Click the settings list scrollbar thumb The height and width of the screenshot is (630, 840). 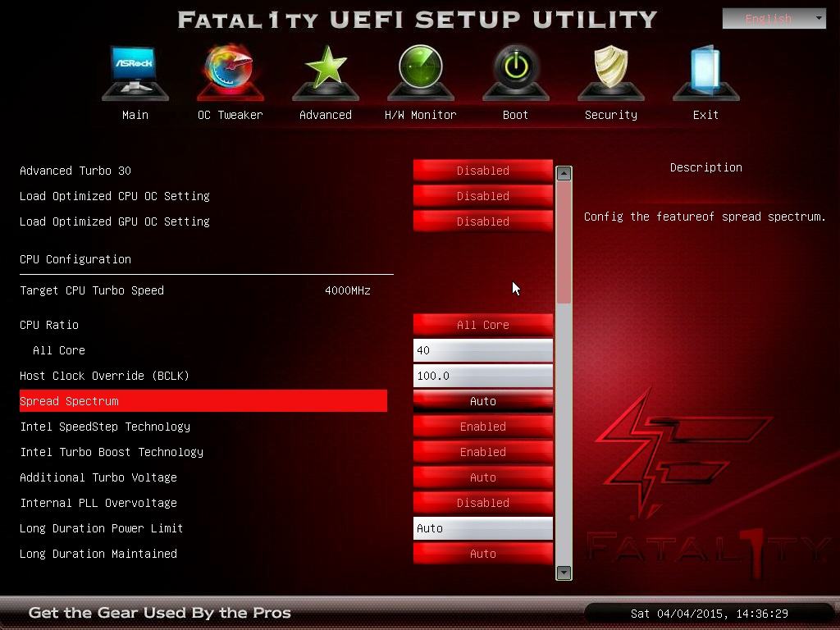(564, 243)
